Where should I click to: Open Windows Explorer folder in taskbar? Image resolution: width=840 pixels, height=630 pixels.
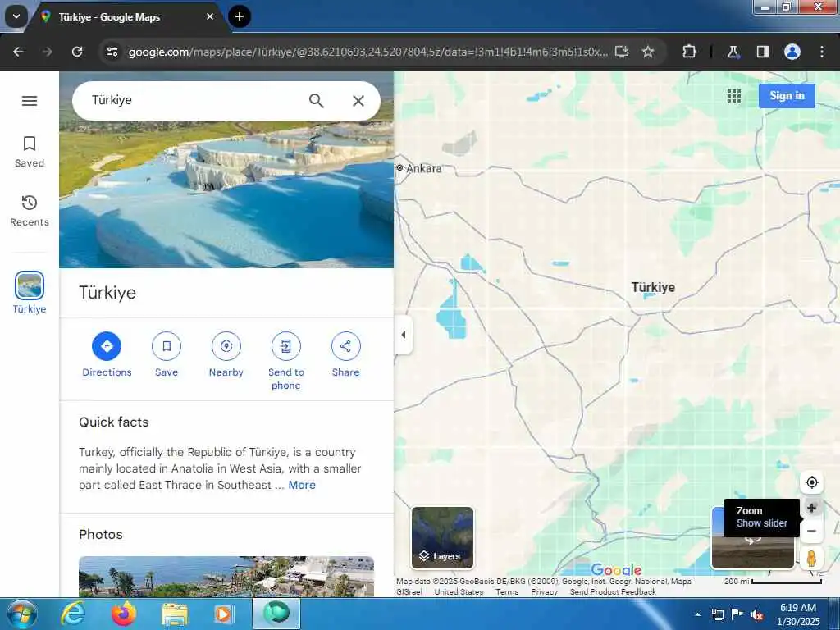tap(174, 614)
